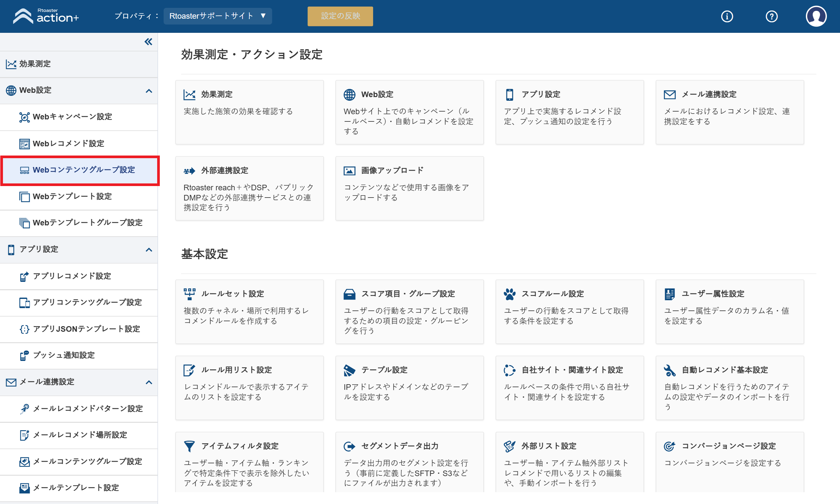The height and width of the screenshot is (504, 840).
Task: Select text 実施した施策の効果を確認する
Action: (x=238, y=111)
